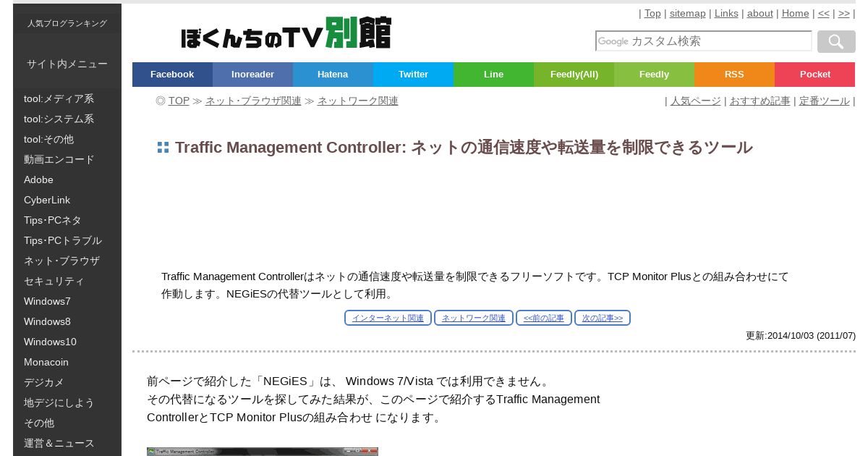Viewport: 868px width, 456px height.
Task: Open the Traffic Management Controller screenshot thumbnail
Action: (x=263, y=452)
